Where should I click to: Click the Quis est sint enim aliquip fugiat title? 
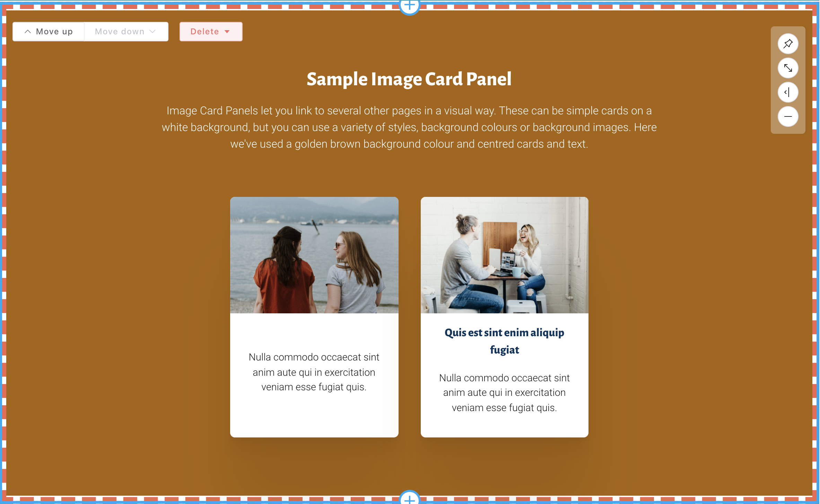point(505,341)
